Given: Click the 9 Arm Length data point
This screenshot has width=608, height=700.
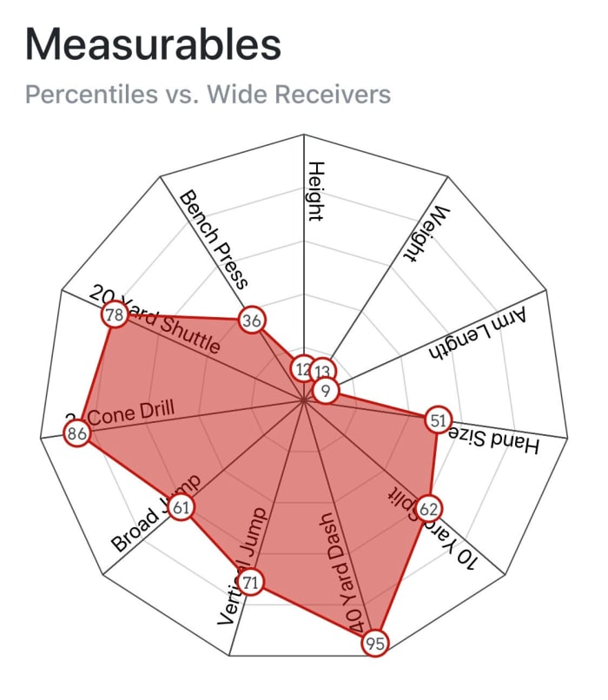Looking at the screenshot, I should click(326, 391).
